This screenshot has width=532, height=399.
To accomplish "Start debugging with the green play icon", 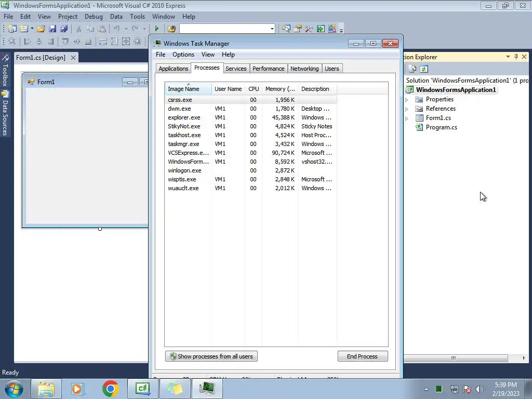I will (x=156, y=29).
